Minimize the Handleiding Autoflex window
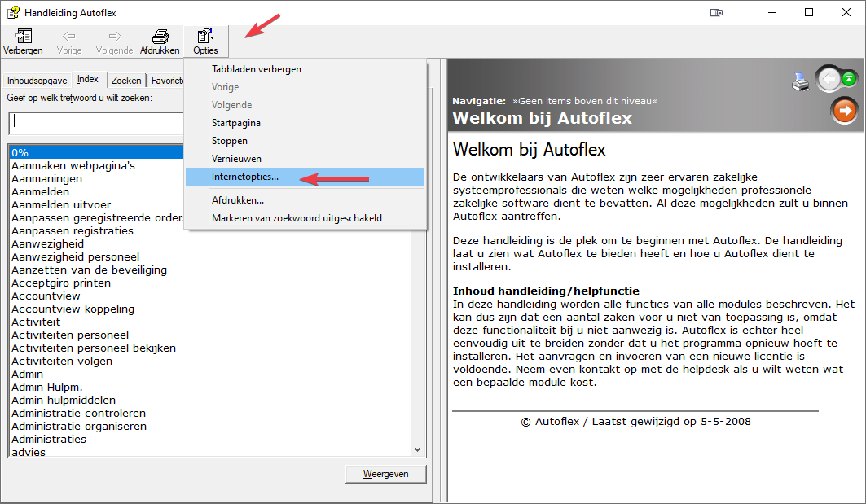Screen dimensions: 866x504 click(772, 12)
